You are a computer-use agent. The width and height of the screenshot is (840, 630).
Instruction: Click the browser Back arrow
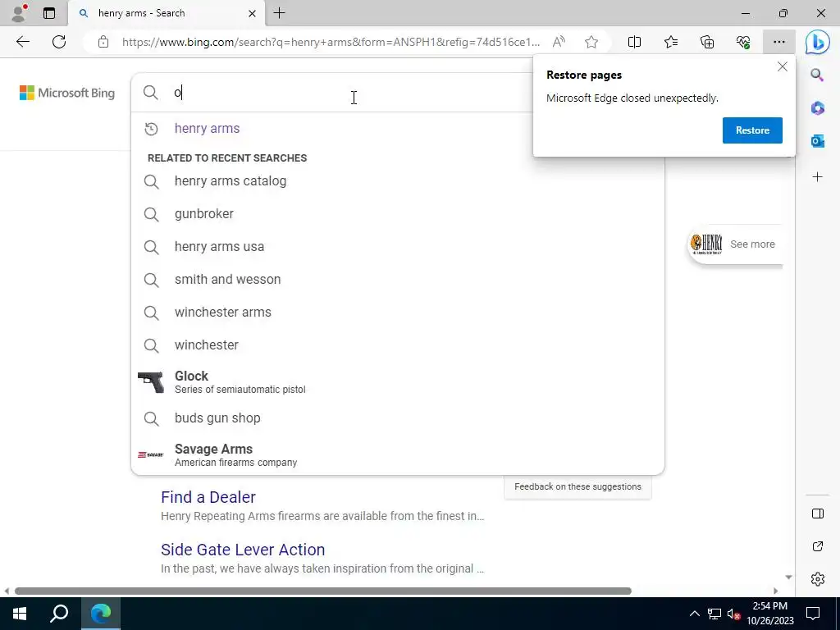tap(22, 42)
